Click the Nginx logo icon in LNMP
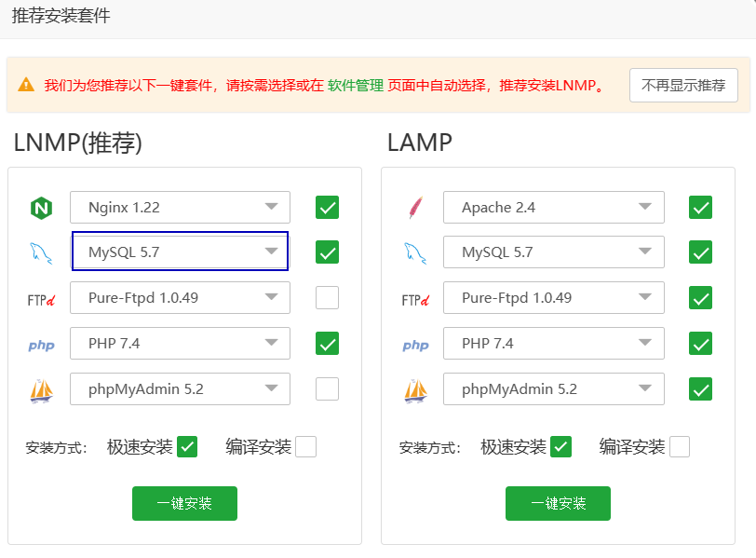 [41, 208]
